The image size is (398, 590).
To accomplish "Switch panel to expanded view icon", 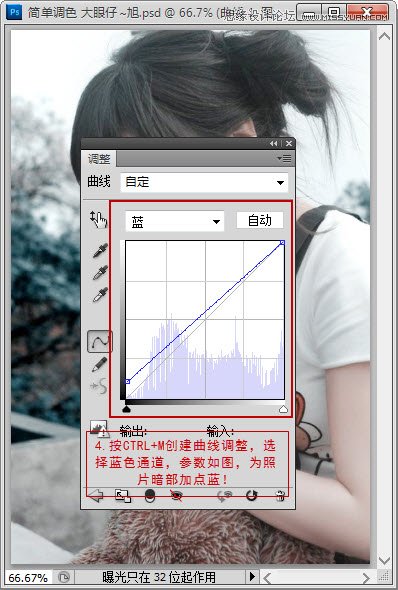I will click(123, 496).
